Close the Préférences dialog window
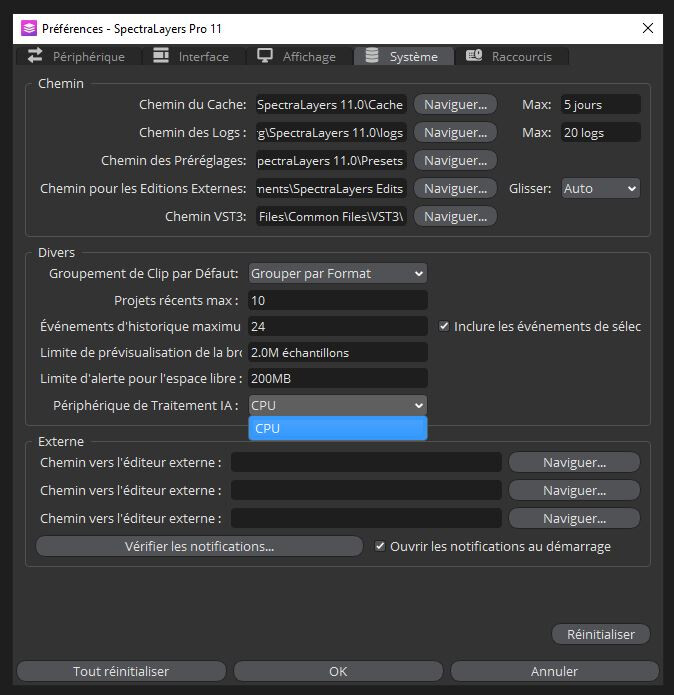The height and width of the screenshot is (695, 674). click(647, 28)
